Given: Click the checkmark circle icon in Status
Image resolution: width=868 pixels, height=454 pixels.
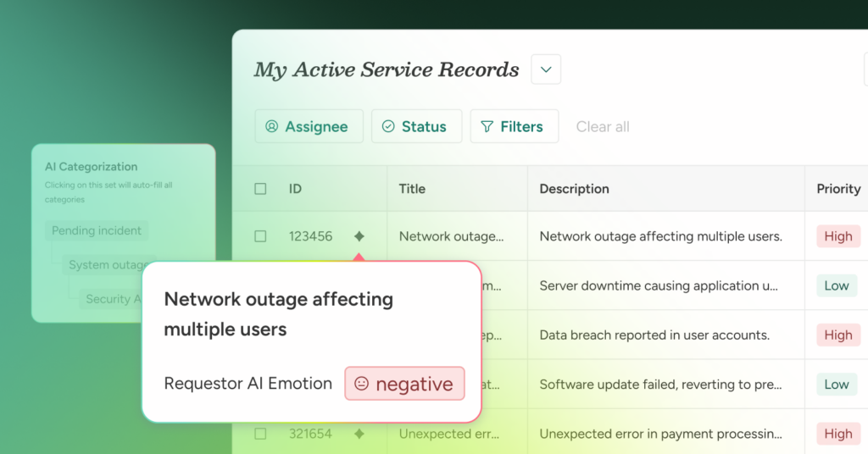Looking at the screenshot, I should coord(388,126).
